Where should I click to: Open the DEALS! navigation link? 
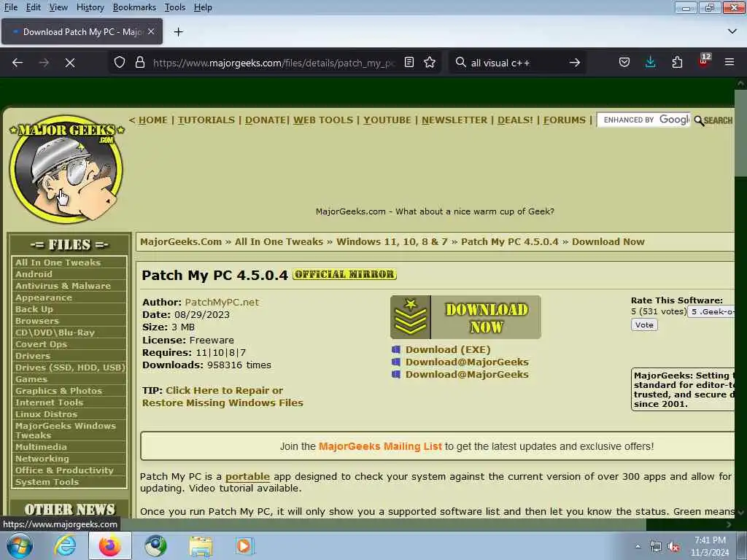tap(515, 120)
